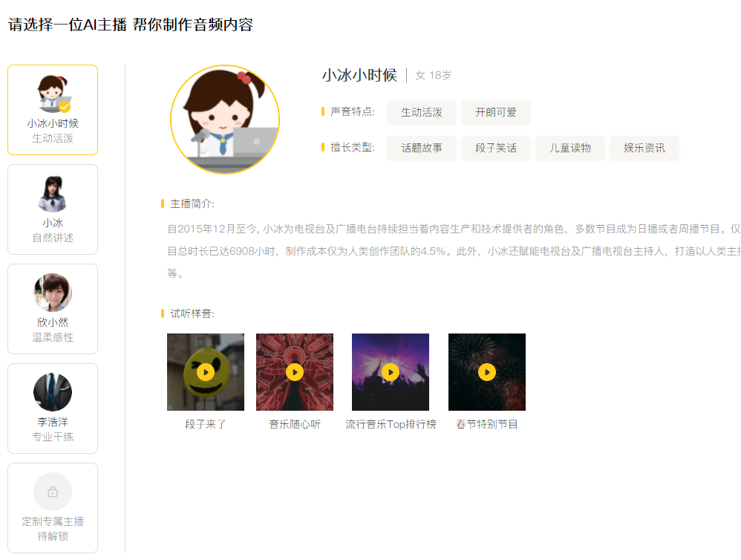This screenshot has height=560, width=741.
Task: Open the 春节特别节目 title link
Action: click(x=487, y=424)
